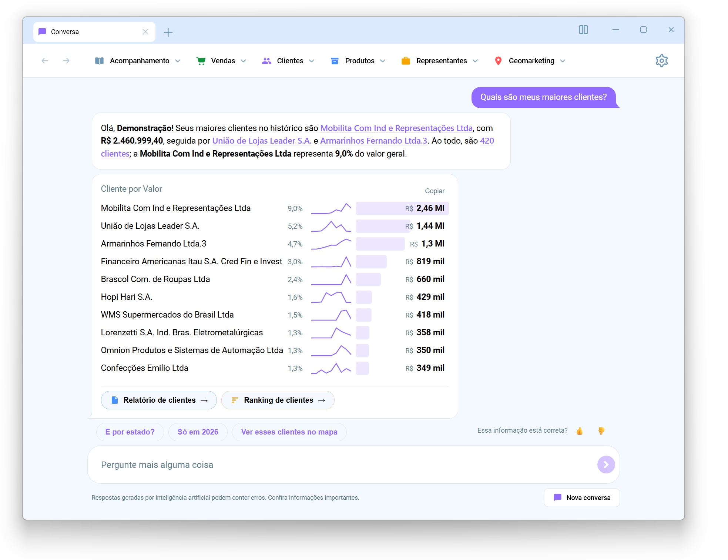Expand the Acompanhamento dropdown chevron
This screenshot has width=728, height=560.
[178, 61]
